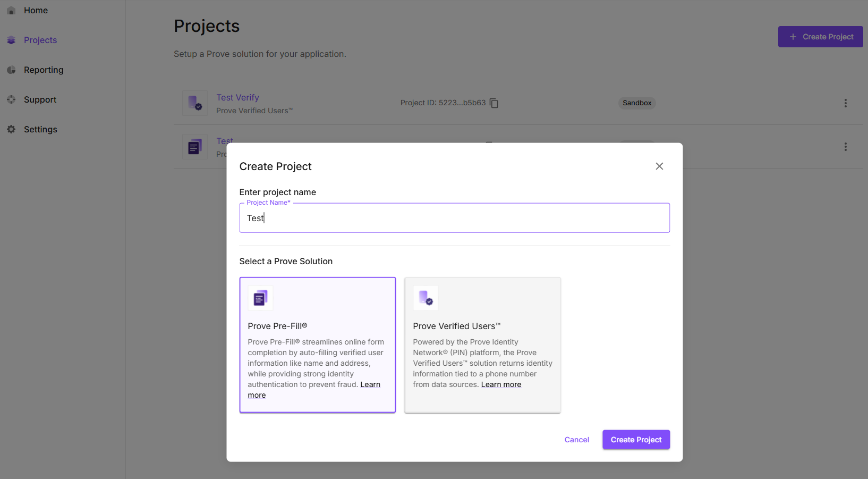Open the Reporting menu item
The image size is (868, 479).
(44, 70)
